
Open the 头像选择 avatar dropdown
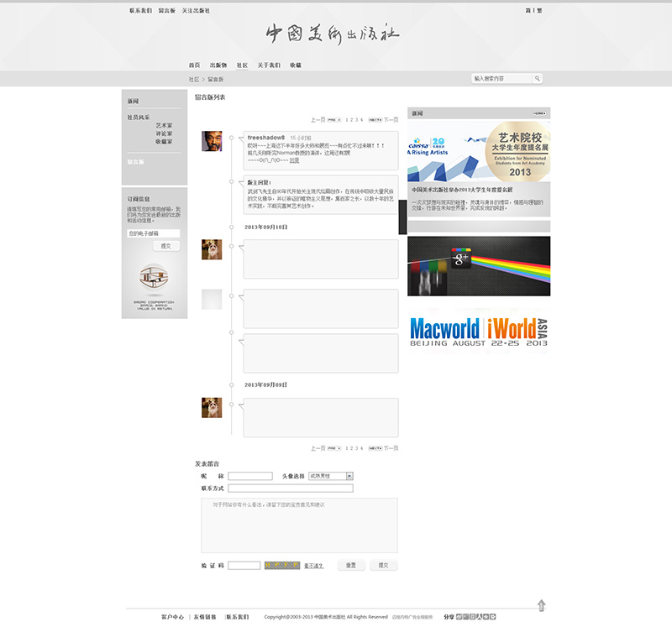point(331,476)
